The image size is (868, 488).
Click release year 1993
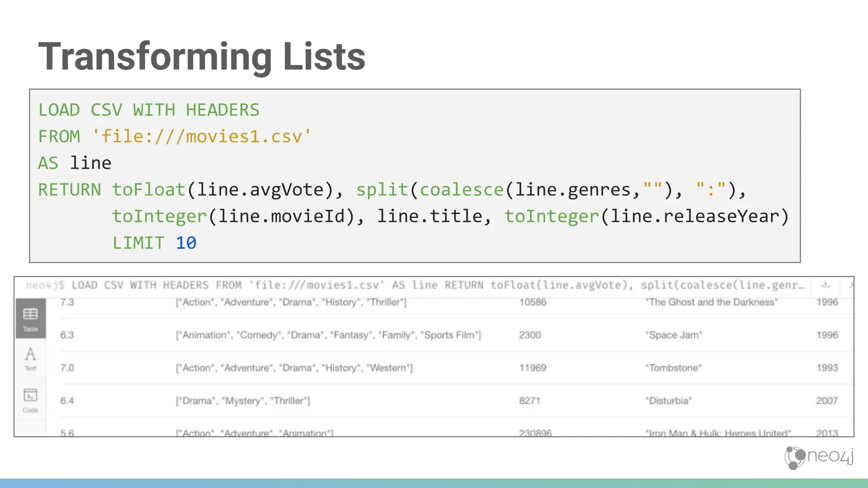point(827,368)
